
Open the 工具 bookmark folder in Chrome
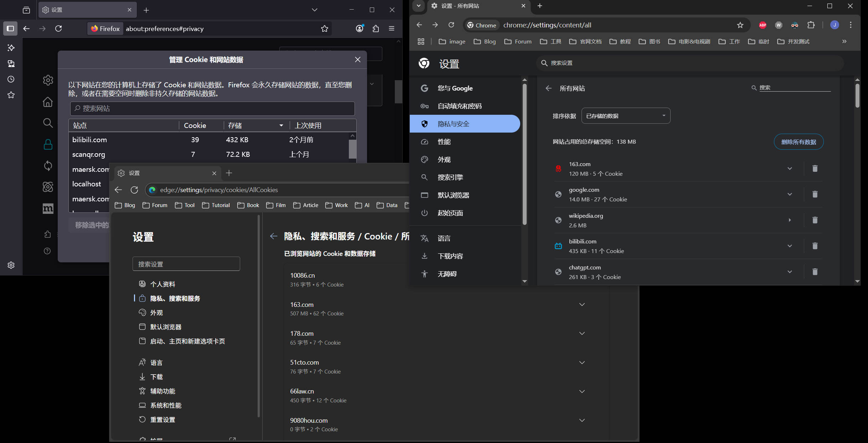pos(551,42)
